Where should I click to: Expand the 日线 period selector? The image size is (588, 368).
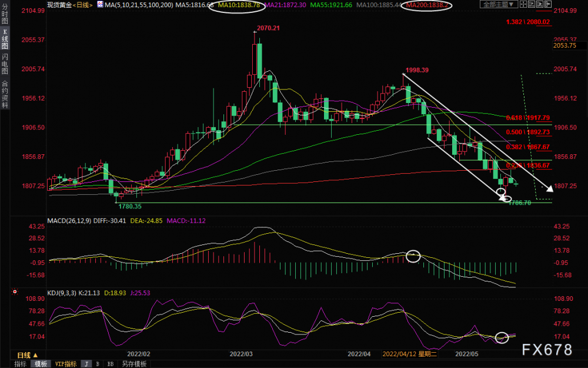28,355
